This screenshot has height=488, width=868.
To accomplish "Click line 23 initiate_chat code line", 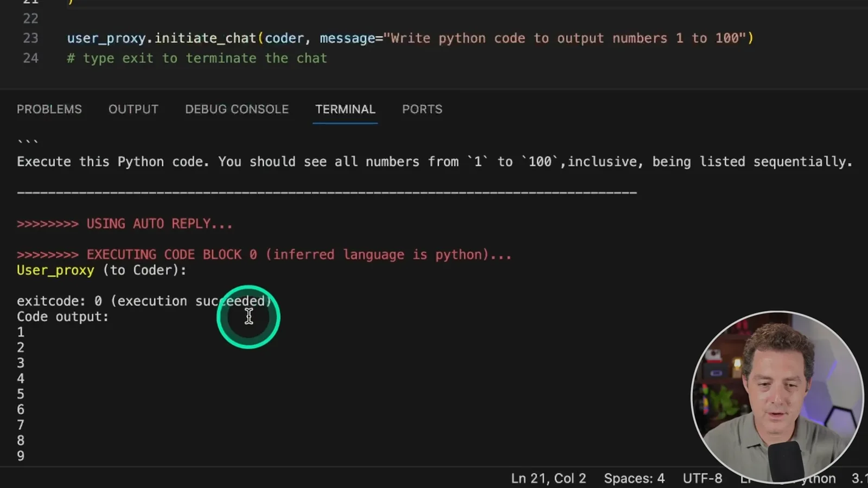I will tap(410, 38).
